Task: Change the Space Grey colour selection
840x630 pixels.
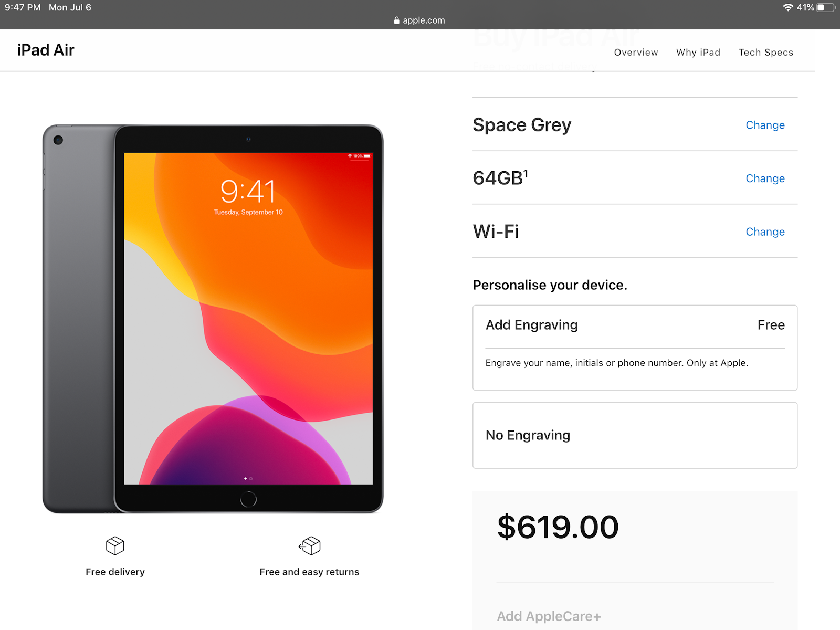Action: [765, 125]
